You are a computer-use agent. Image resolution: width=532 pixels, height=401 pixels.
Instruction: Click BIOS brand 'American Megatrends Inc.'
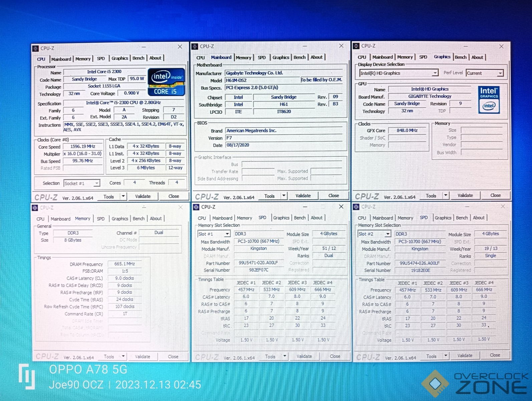click(x=284, y=131)
